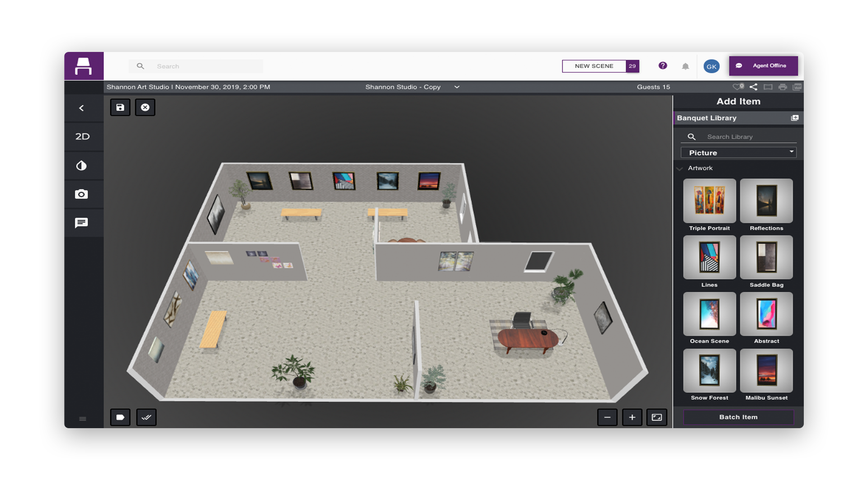Click the Batch Item button
This screenshot has width=868, height=481.
[x=738, y=417]
